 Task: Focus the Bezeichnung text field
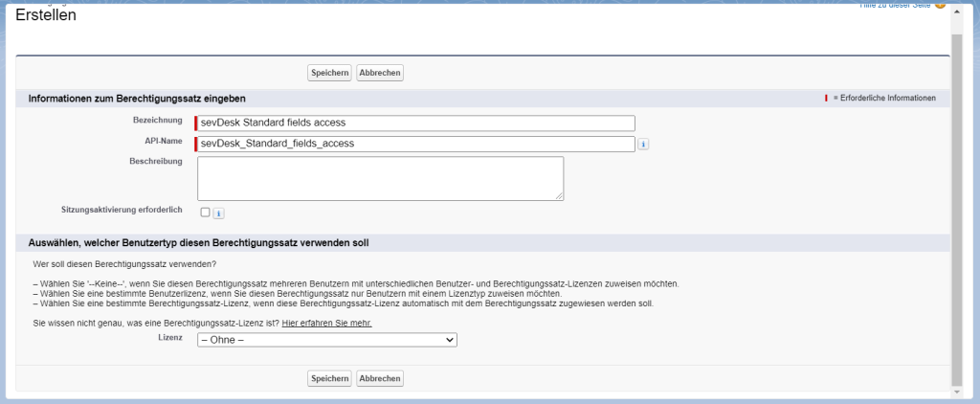click(x=416, y=123)
